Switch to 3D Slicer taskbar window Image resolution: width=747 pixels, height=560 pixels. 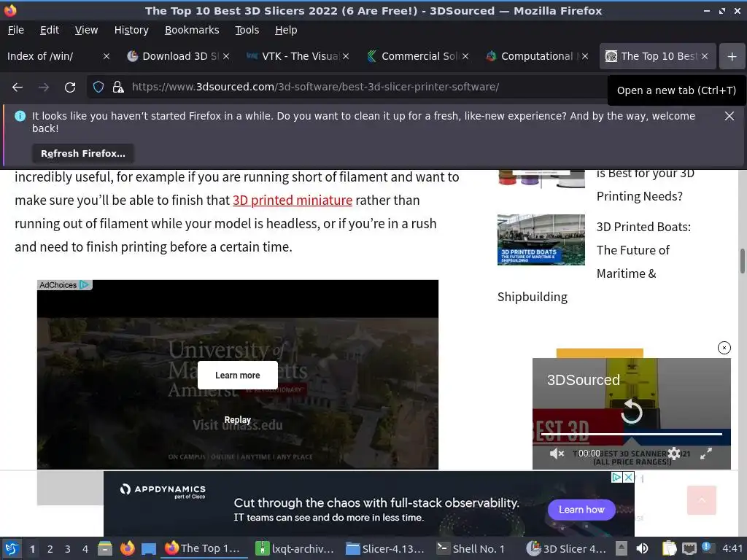[566, 548]
